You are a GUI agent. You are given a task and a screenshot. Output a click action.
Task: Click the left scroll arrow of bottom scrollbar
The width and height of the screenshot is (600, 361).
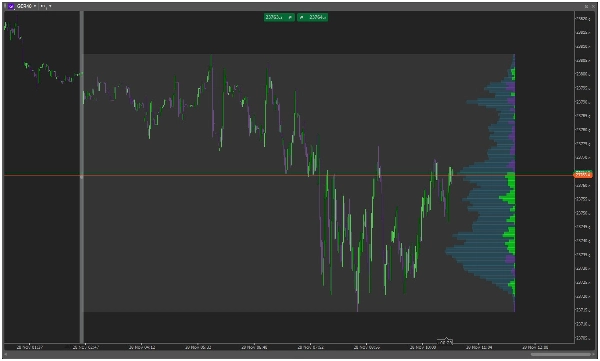[x=6, y=354]
